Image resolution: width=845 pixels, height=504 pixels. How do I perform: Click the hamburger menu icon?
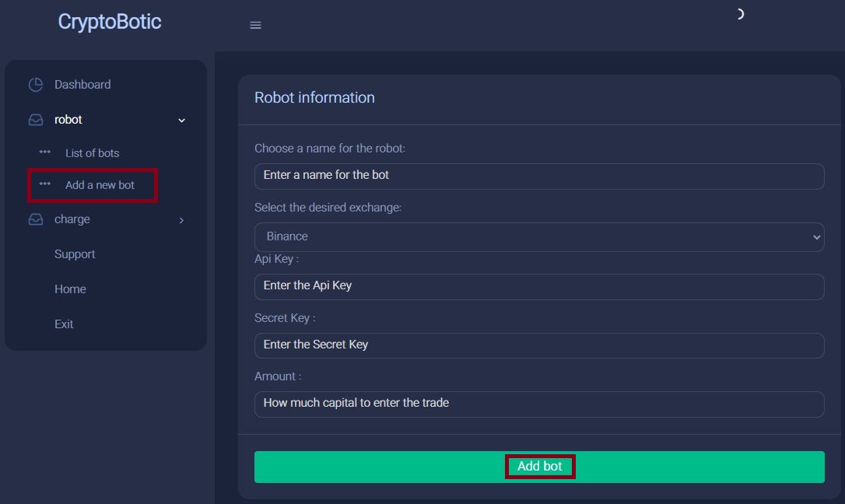click(255, 26)
